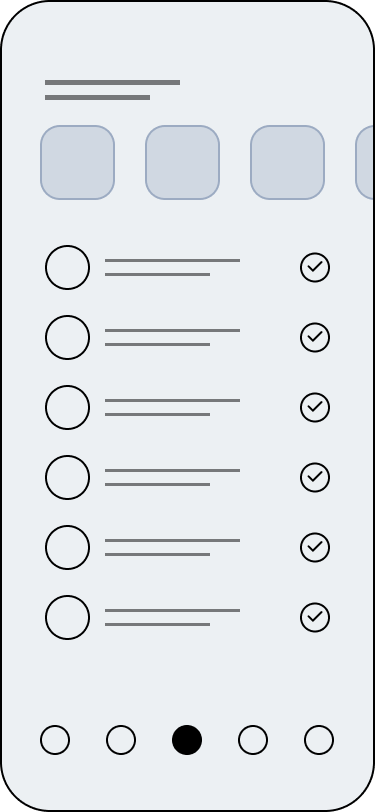Select the sixth list item's avatar circle

(67, 617)
